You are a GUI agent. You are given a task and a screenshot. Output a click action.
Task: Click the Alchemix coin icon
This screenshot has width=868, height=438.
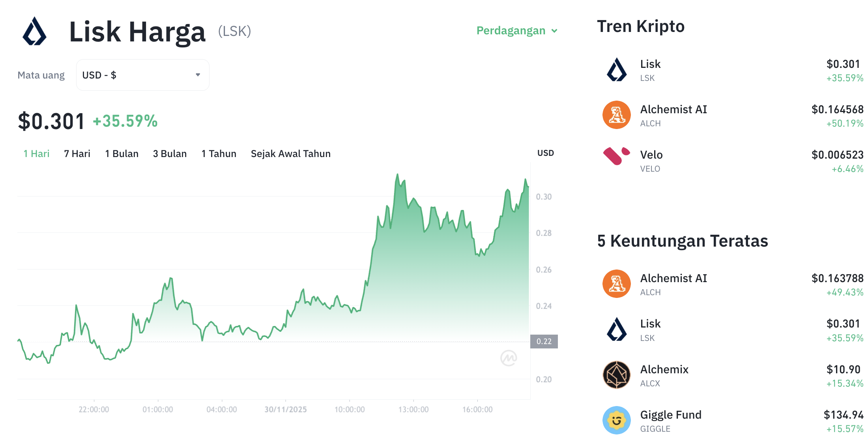tap(616, 375)
